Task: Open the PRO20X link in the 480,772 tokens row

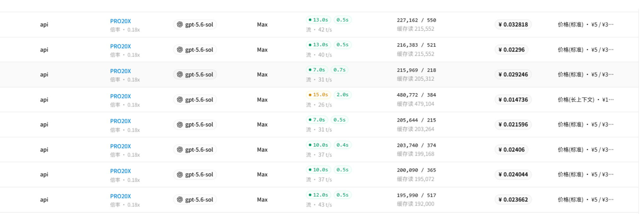Action: pyautogui.click(x=120, y=96)
